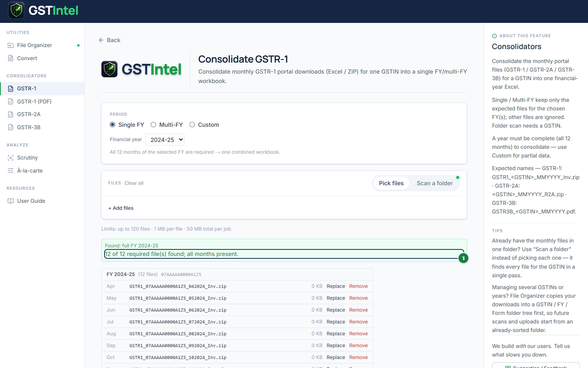Remove the Jul 072024 file
Image resolution: width=588 pixels, height=368 pixels.
point(358,322)
